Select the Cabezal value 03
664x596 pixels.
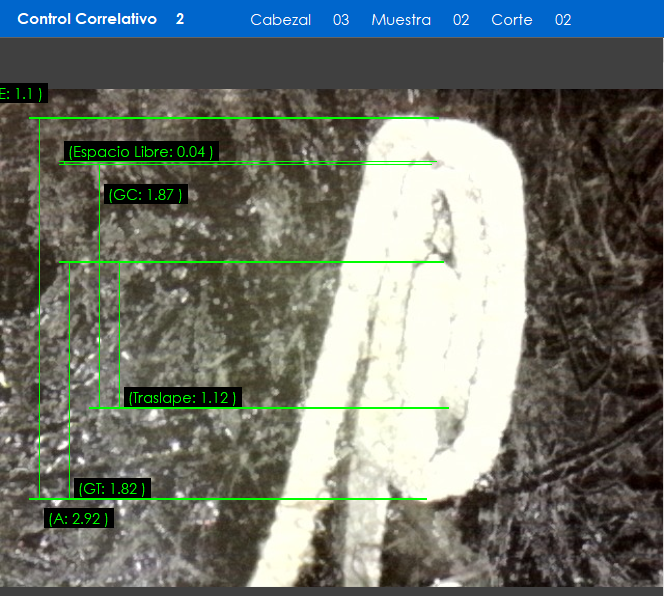[x=341, y=20]
